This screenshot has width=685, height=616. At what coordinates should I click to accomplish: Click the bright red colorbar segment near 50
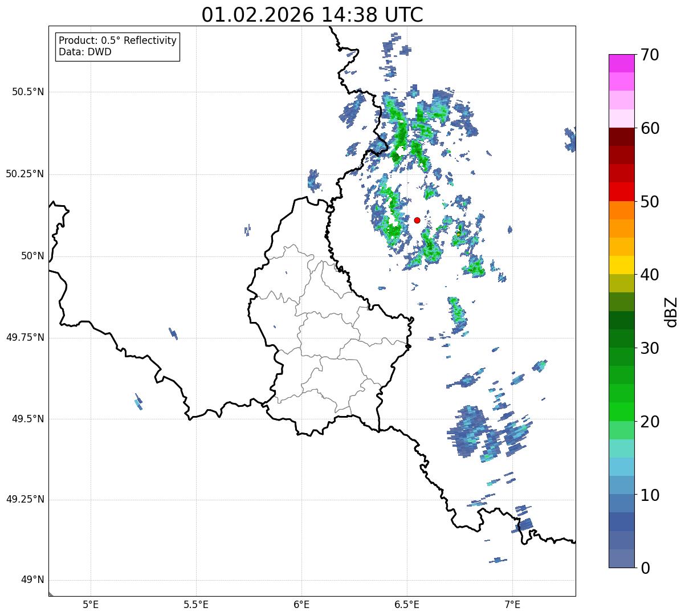click(x=622, y=191)
